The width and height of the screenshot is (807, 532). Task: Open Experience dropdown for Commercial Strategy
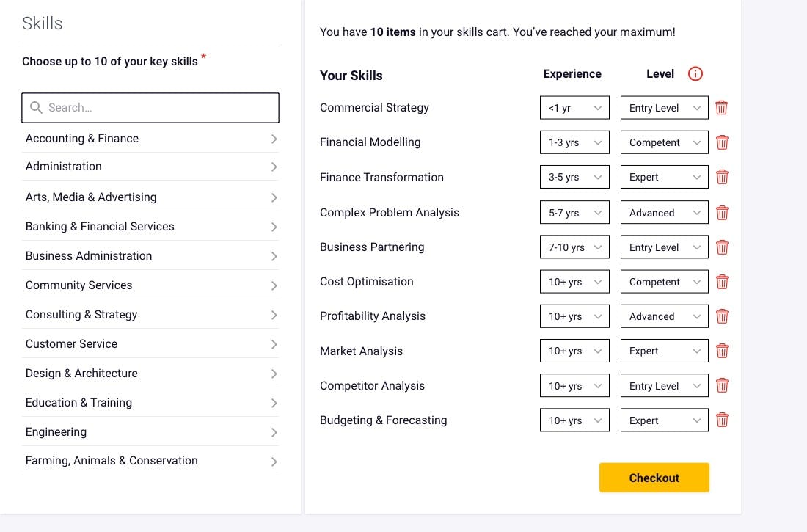coord(574,108)
